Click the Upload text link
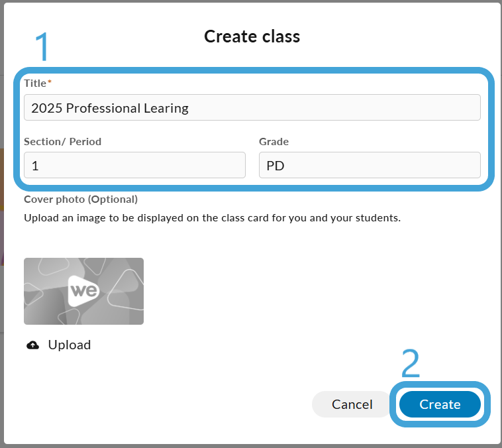This screenshot has height=448, width=502. point(70,345)
